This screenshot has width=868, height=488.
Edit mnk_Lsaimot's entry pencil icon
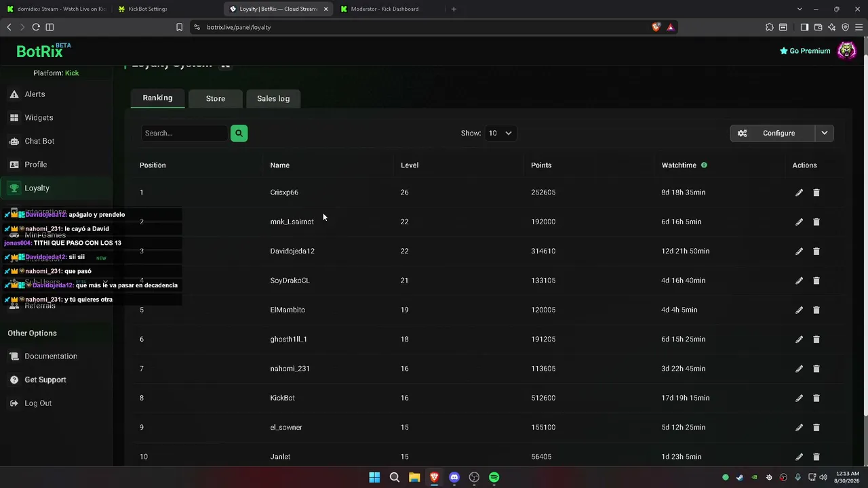799,222
